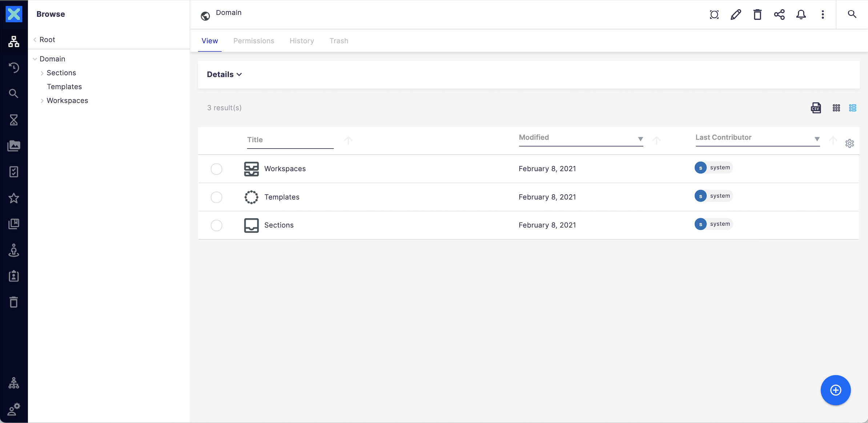Delete the Domain with the trash icon

point(758,15)
